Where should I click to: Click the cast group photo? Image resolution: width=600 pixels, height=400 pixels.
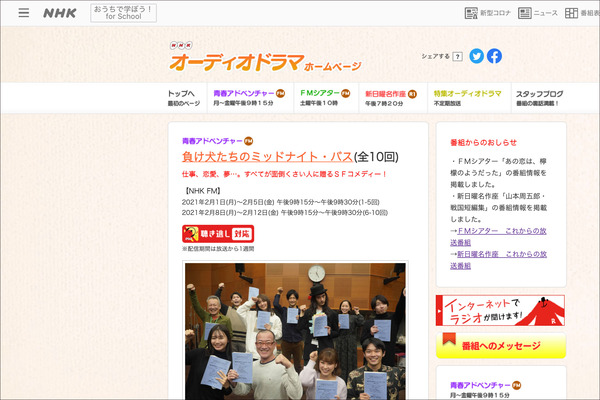pos(295,330)
